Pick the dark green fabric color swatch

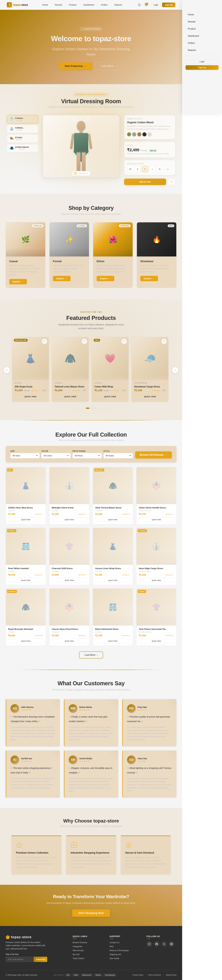(129, 134)
